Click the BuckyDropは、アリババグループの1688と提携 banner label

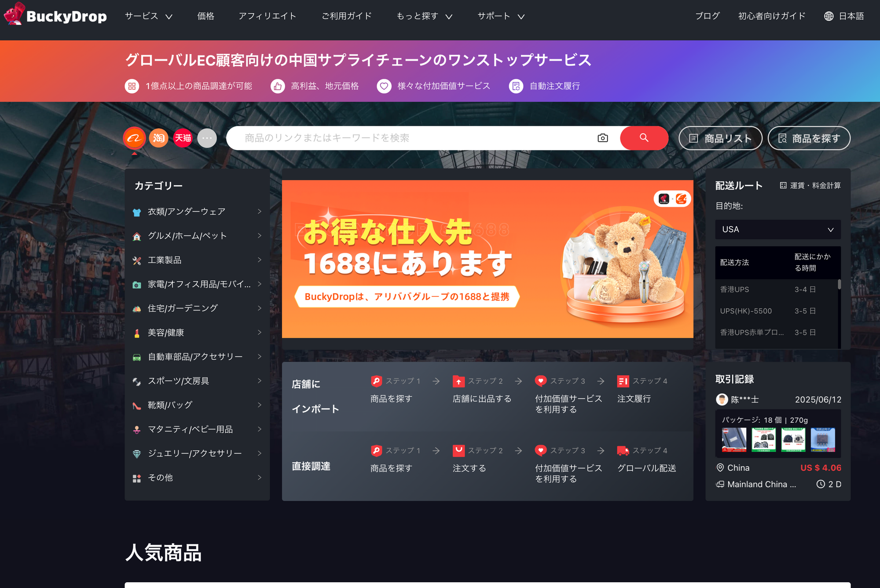(407, 297)
